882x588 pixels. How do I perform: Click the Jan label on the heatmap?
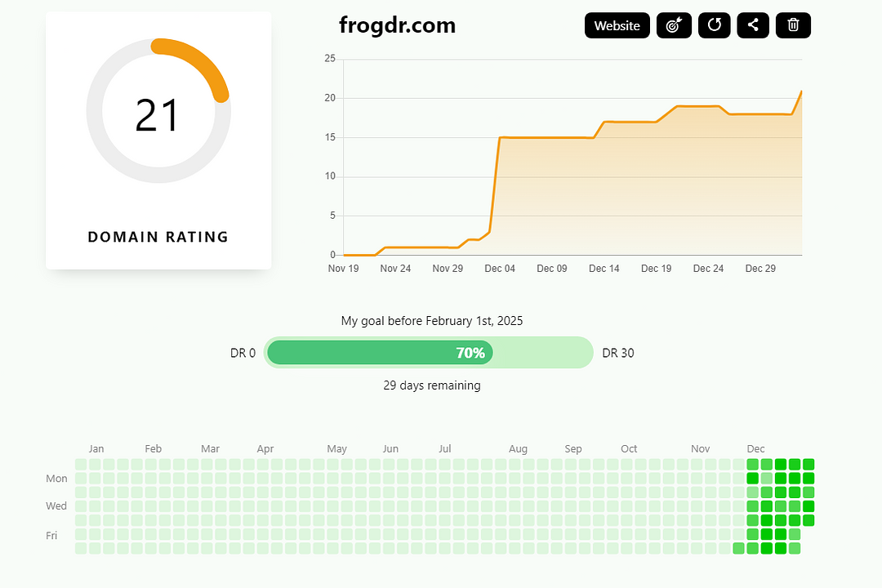(96, 448)
